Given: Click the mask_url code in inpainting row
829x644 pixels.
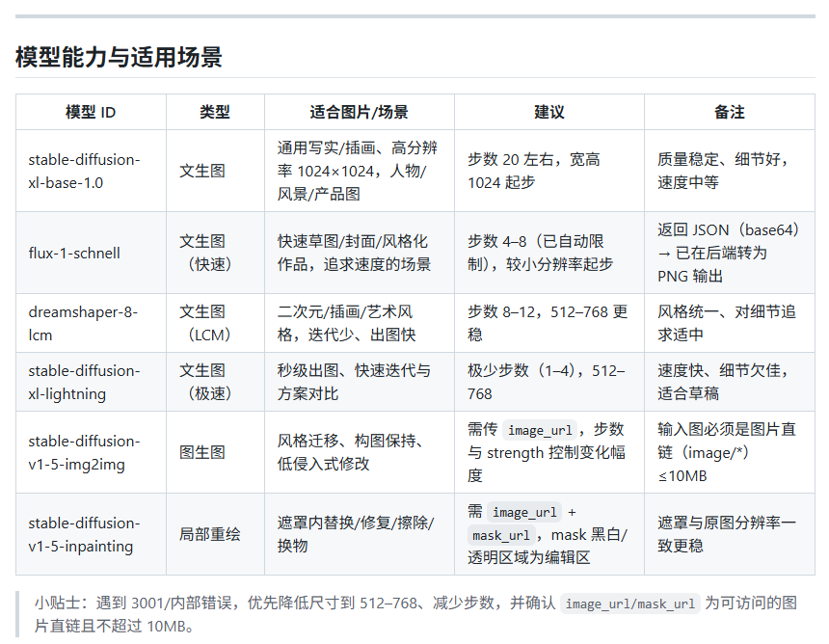Looking at the screenshot, I should 500,535.
